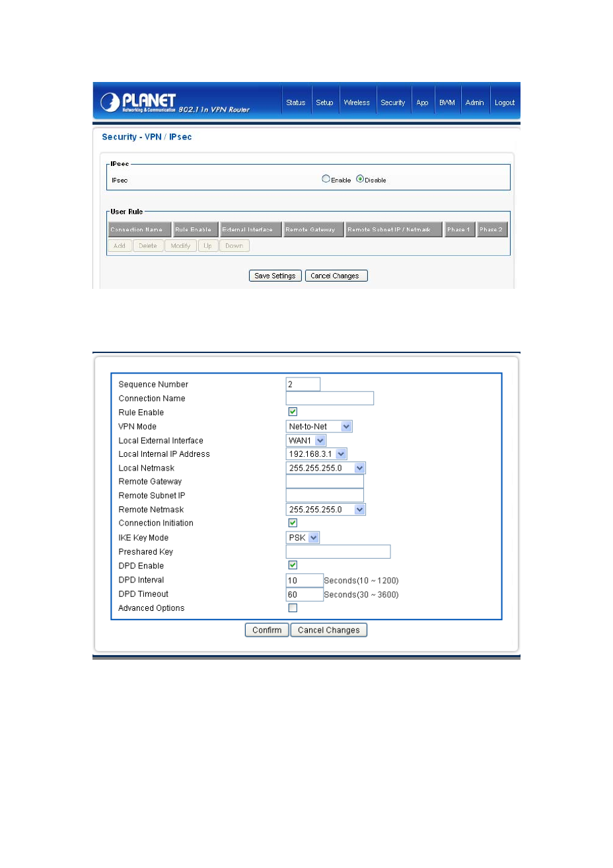613x868 pixels.
Task: Focus the Preshared Key input field
Action: point(338,551)
